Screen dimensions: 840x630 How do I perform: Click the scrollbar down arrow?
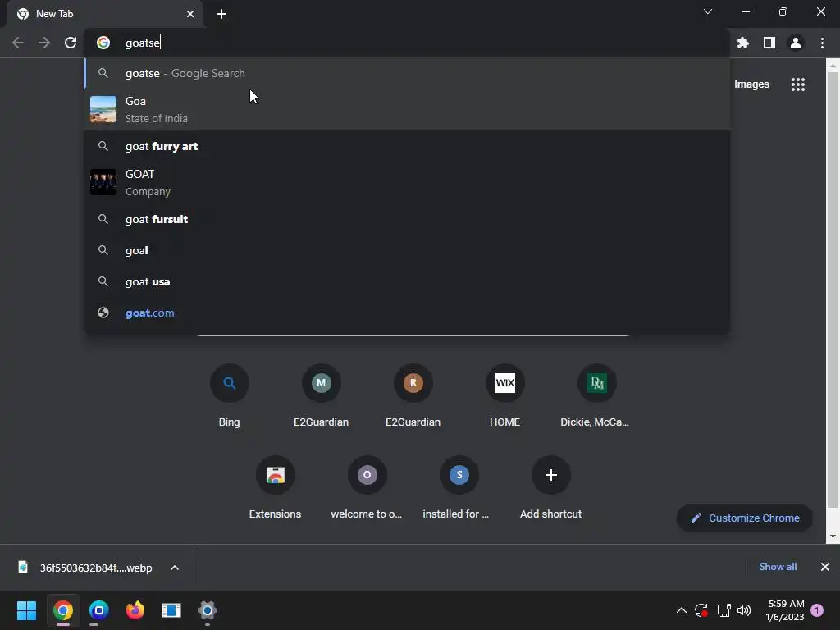(x=833, y=536)
